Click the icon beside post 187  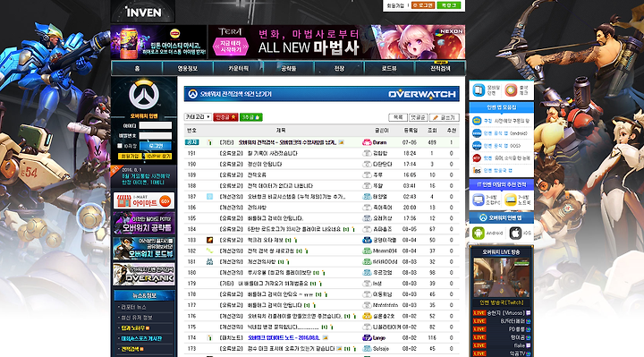pos(209,197)
